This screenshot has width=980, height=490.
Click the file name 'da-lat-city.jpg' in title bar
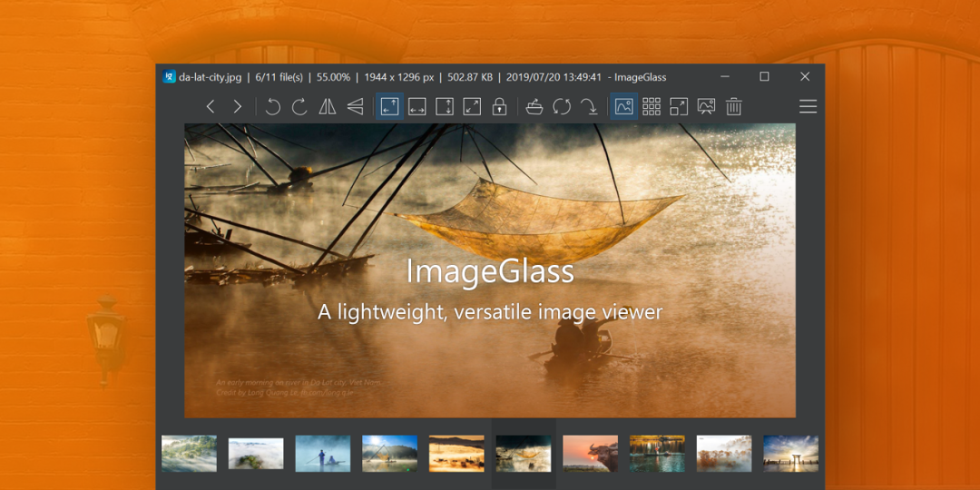(210, 77)
